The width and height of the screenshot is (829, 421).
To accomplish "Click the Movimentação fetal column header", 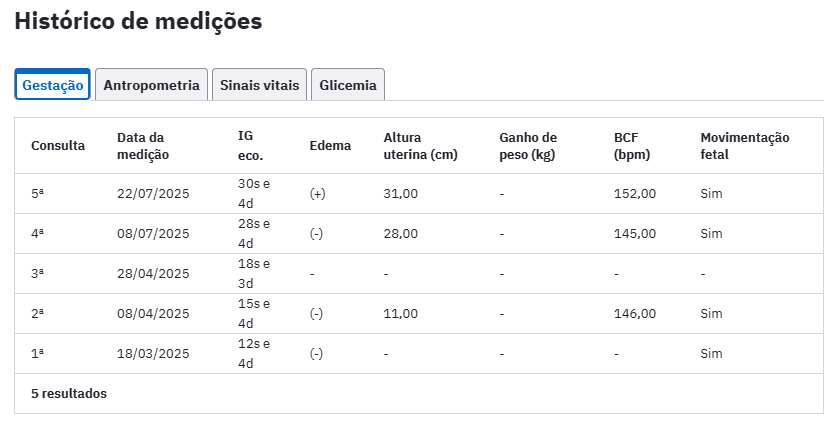I will 745,146.
